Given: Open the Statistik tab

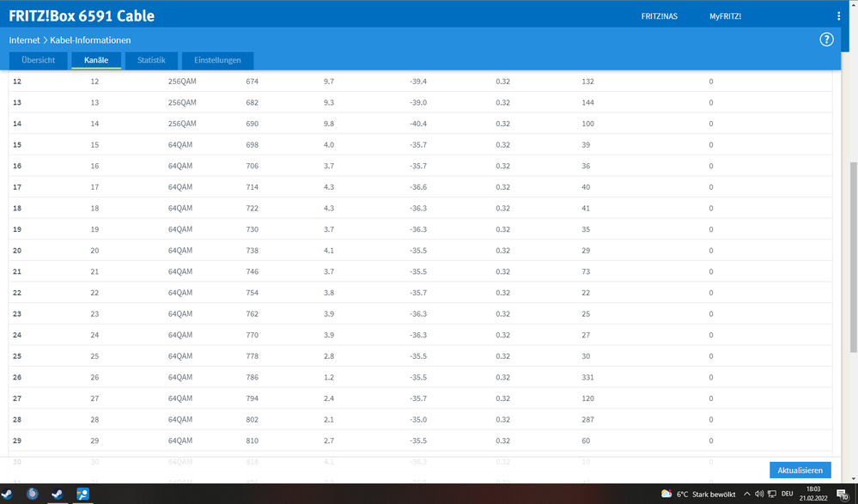Looking at the screenshot, I should click(x=151, y=60).
